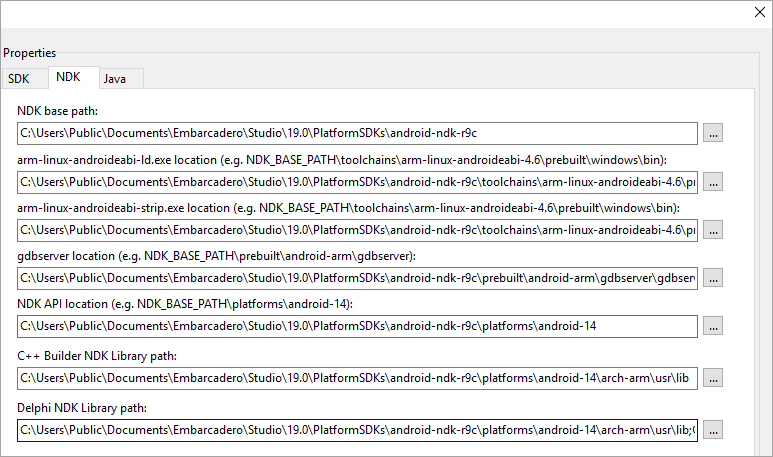This screenshot has height=457, width=773.
Task: Select the NDK API location input field
Action: [356, 326]
